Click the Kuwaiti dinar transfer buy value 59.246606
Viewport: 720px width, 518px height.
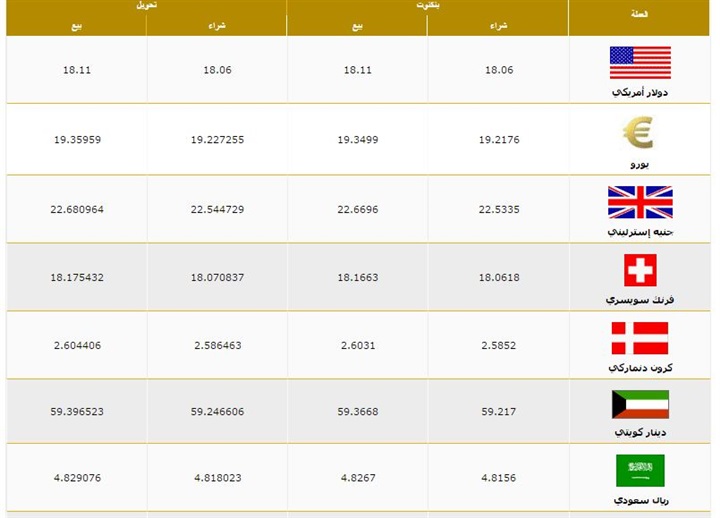[x=217, y=411]
